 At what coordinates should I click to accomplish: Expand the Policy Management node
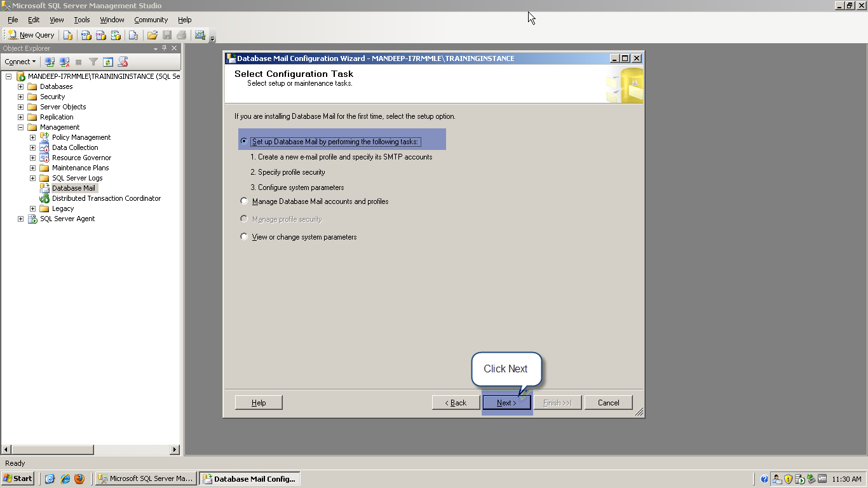(x=32, y=137)
